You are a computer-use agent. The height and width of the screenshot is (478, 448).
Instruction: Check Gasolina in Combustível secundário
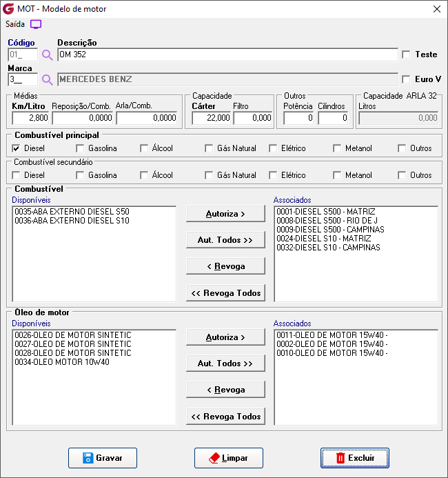point(80,175)
